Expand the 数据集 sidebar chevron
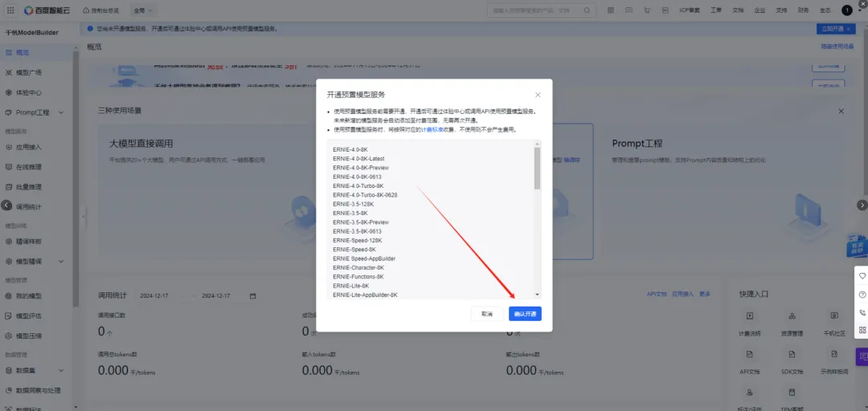The width and height of the screenshot is (868, 411). [61, 370]
